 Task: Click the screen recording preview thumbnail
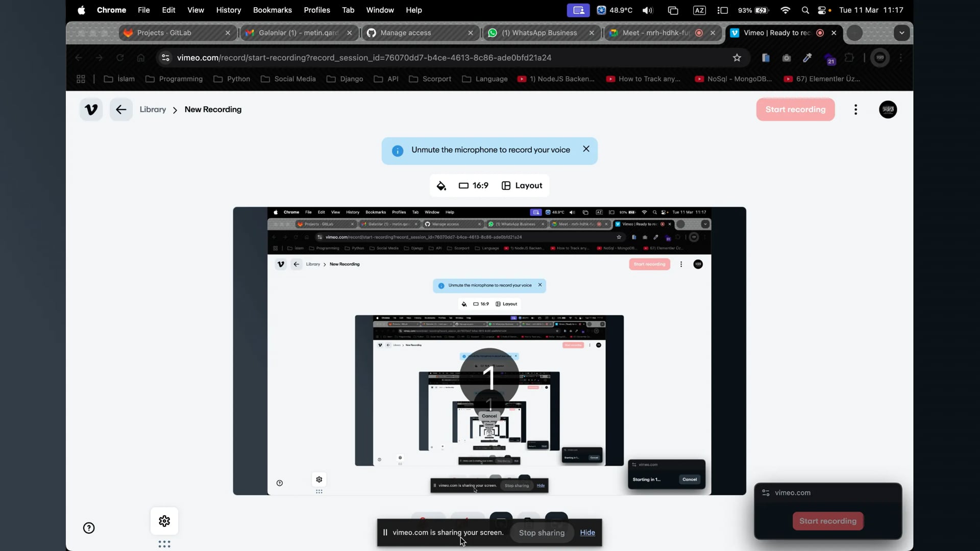point(489,351)
